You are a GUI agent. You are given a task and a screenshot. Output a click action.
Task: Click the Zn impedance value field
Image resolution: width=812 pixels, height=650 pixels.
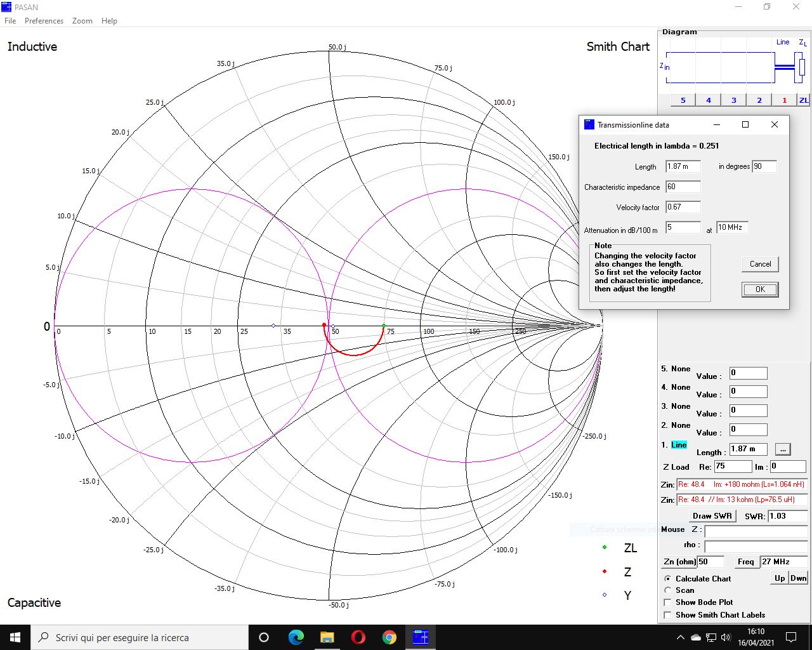[x=710, y=562]
